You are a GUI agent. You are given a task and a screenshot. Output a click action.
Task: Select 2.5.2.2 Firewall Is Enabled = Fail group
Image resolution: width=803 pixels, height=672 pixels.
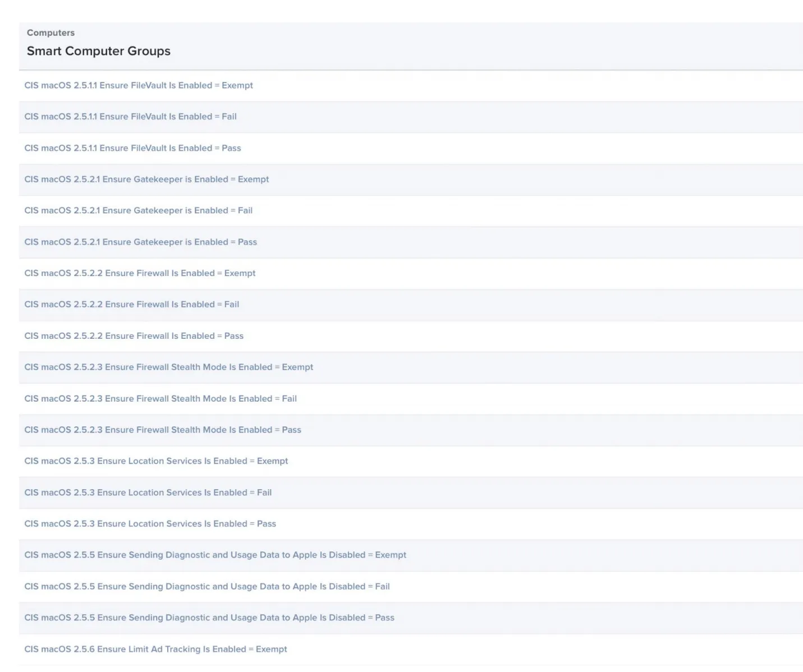tap(131, 304)
